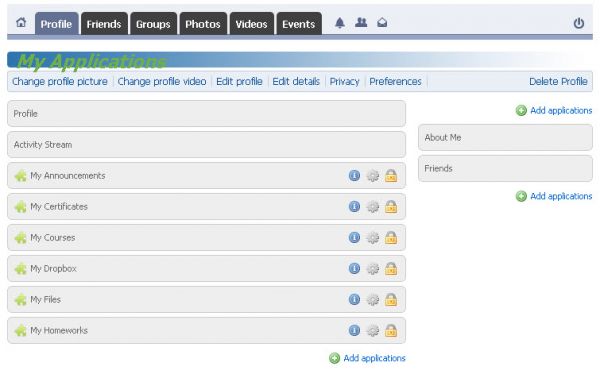This screenshot has height=374, width=600.
Task: Open the Events tab
Action: [299, 24]
